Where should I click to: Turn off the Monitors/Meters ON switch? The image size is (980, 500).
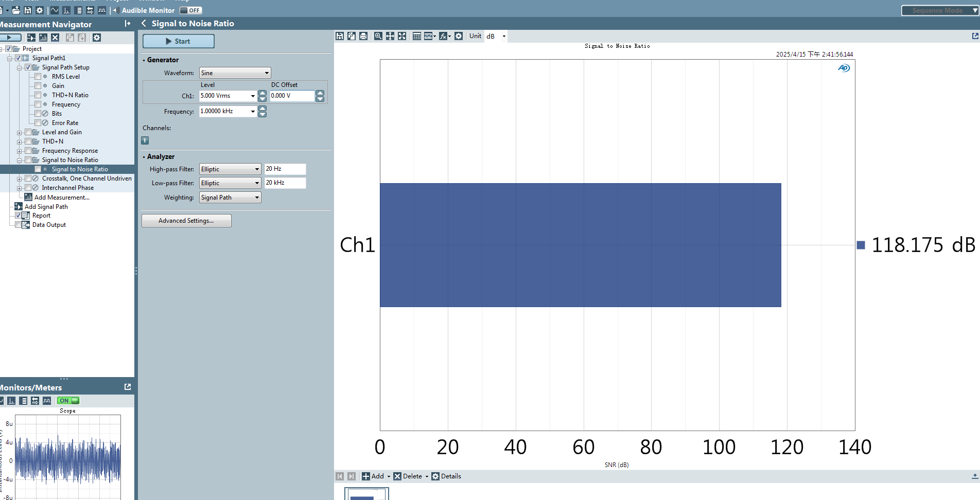point(68,401)
